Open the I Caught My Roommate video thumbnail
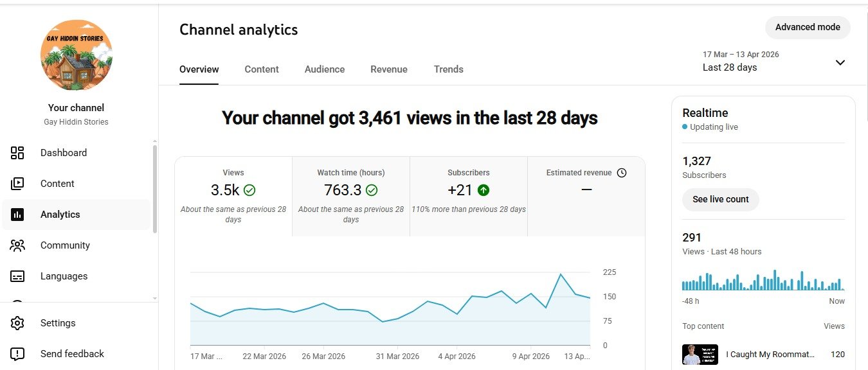Viewport: 868px width, 370px height. click(x=700, y=355)
